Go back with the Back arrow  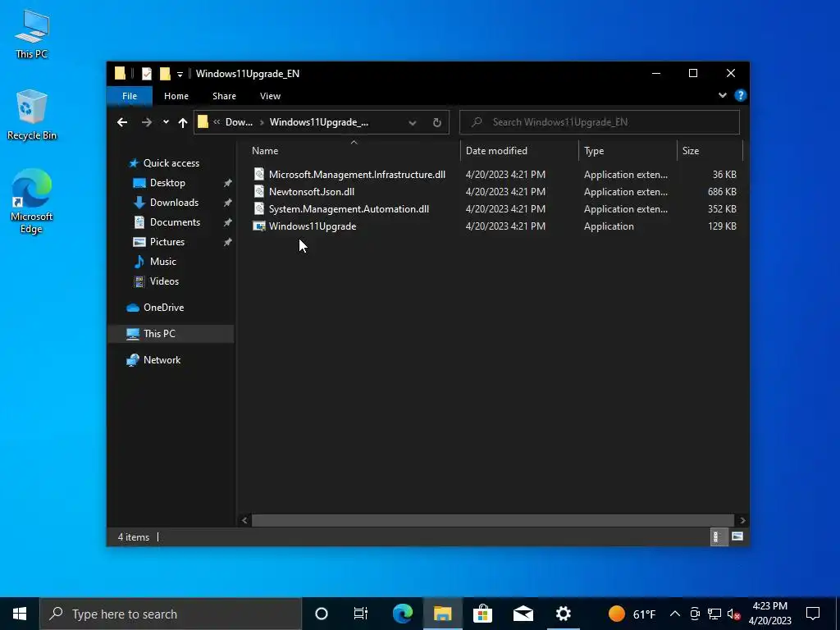tap(122, 122)
